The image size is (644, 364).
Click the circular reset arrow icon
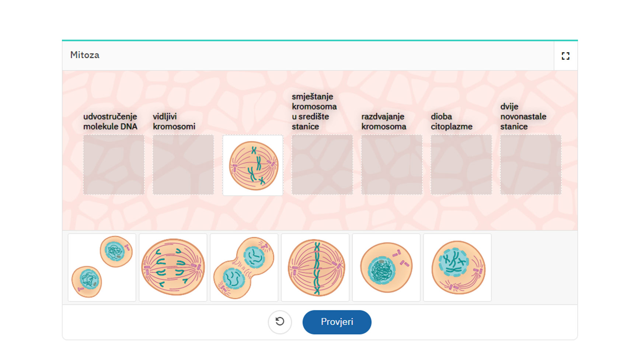(280, 322)
